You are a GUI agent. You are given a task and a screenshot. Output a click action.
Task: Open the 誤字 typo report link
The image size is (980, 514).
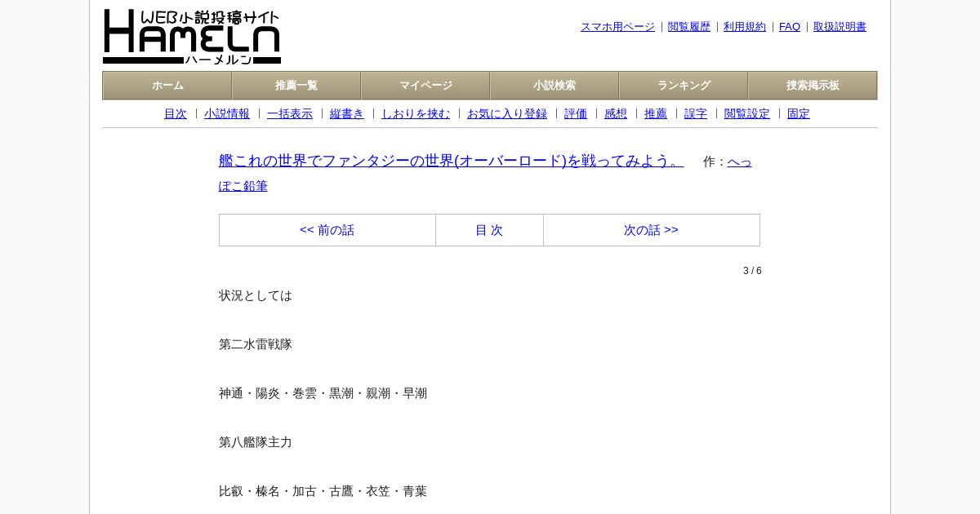click(x=696, y=114)
